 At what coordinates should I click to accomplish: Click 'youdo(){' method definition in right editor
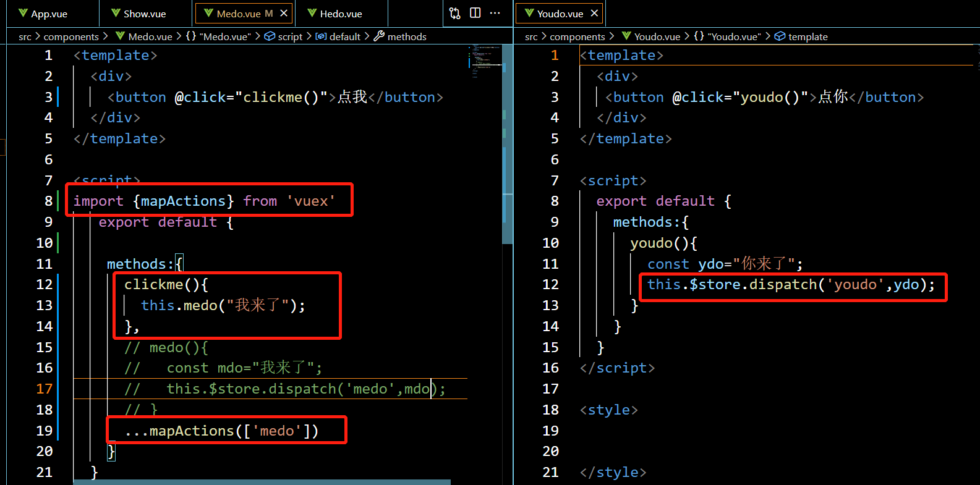[x=664, y=243]
